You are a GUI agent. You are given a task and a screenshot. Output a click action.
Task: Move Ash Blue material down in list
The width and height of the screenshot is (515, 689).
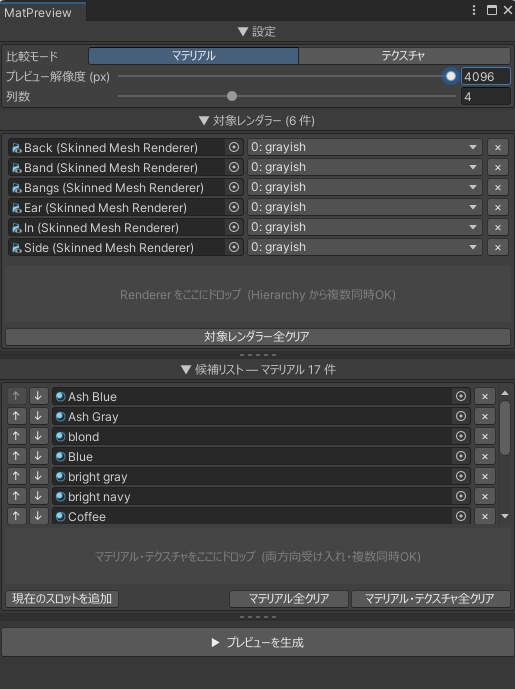[x=38, y=396]
